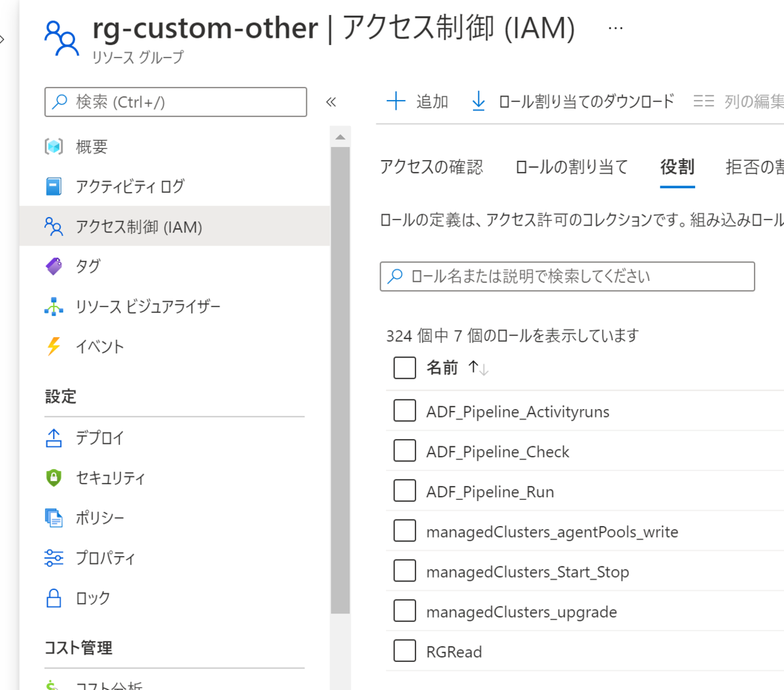
Task: Collapse the sidebar with the double chevron
Action: click(x=331, y=102)
